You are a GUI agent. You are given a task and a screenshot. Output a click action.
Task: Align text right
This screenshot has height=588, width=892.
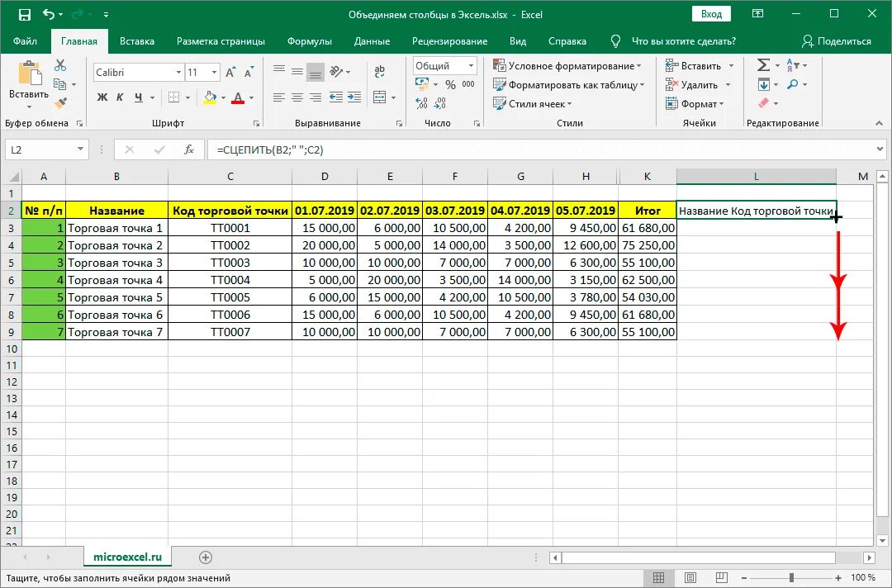(x=316, y=97)
